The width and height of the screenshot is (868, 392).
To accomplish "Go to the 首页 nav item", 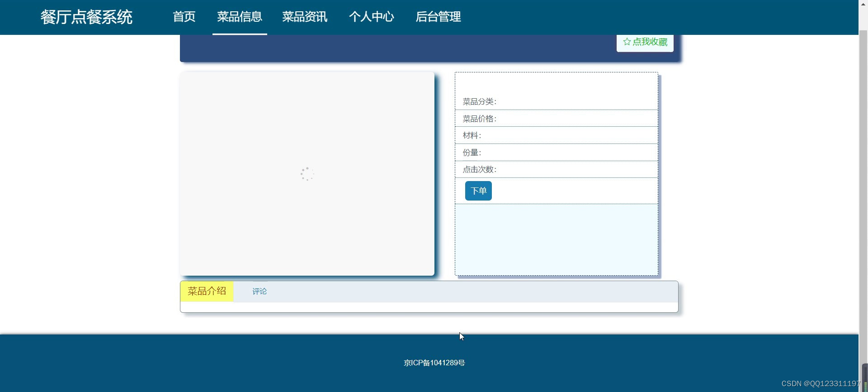I will tap(184, 17).
